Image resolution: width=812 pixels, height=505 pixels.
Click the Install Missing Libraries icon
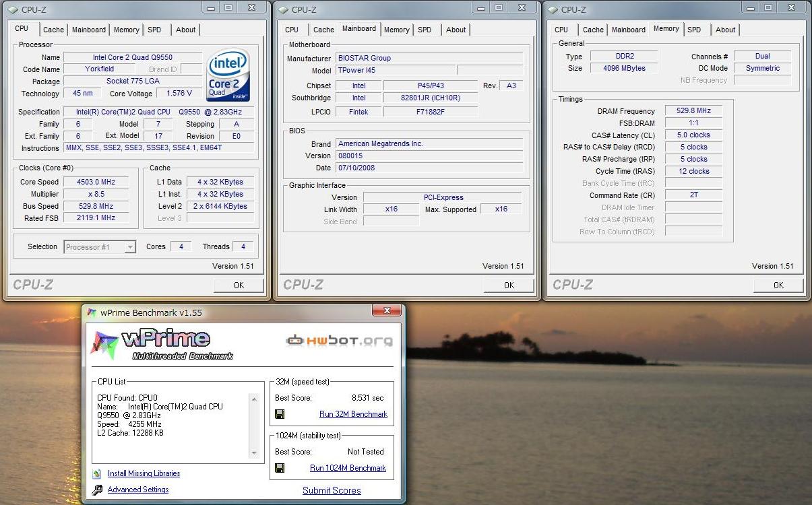coord(97,473)
